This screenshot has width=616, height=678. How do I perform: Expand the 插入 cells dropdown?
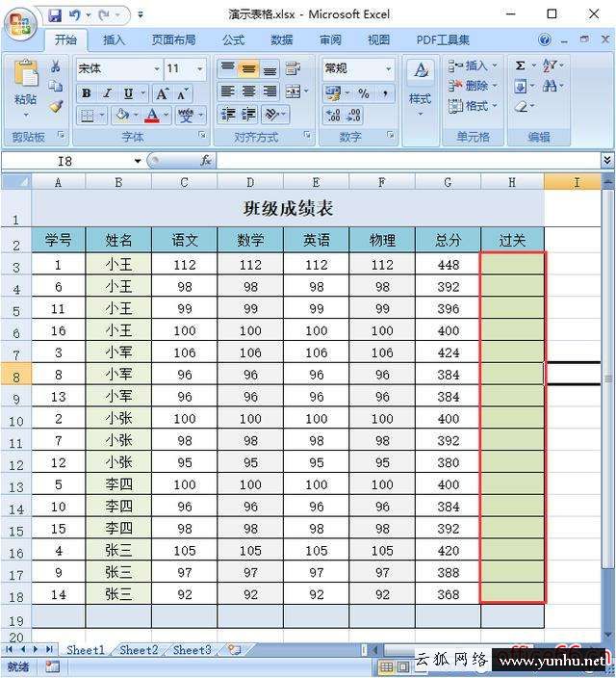coord(495,65)
